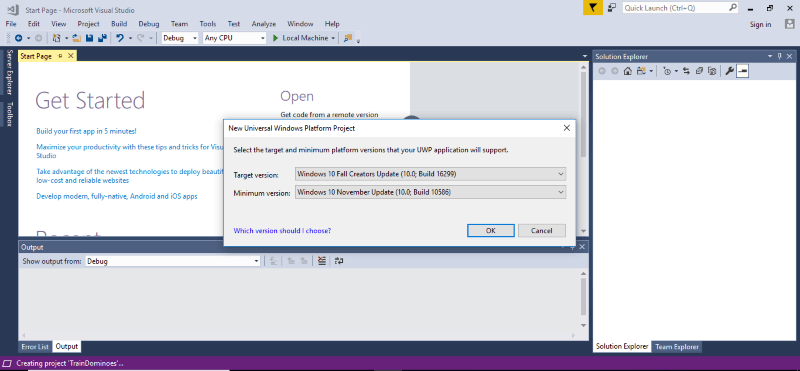Close the New Universal Windows Platform dialog

tap(566, 128)
